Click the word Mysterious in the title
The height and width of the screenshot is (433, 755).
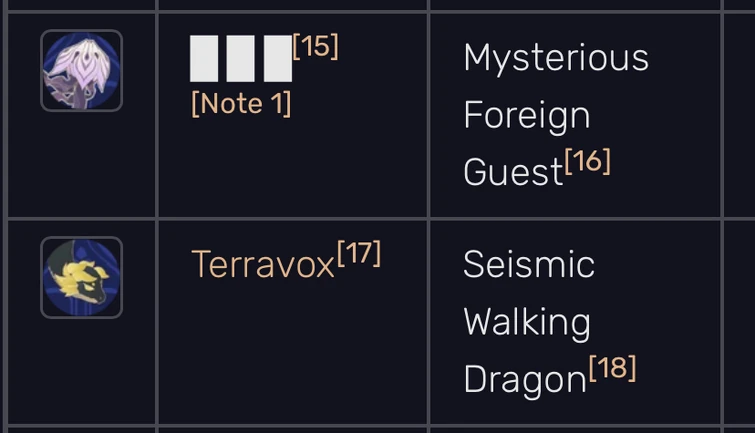[x=556, y=58]
